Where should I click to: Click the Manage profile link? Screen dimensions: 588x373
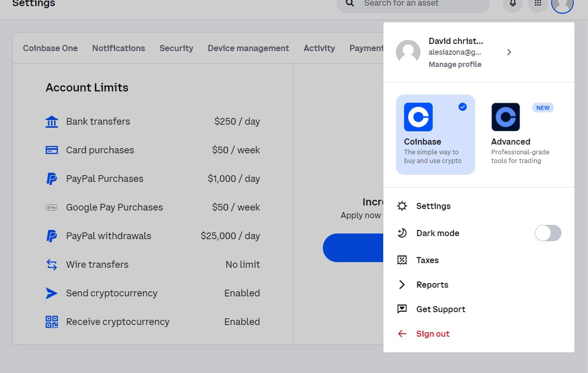coord(455,64)
